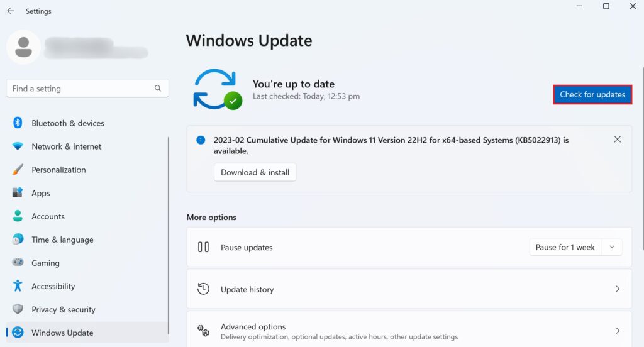Click the blue info icon beside cumulative update

pyautogui.click(x=201, y=140)
